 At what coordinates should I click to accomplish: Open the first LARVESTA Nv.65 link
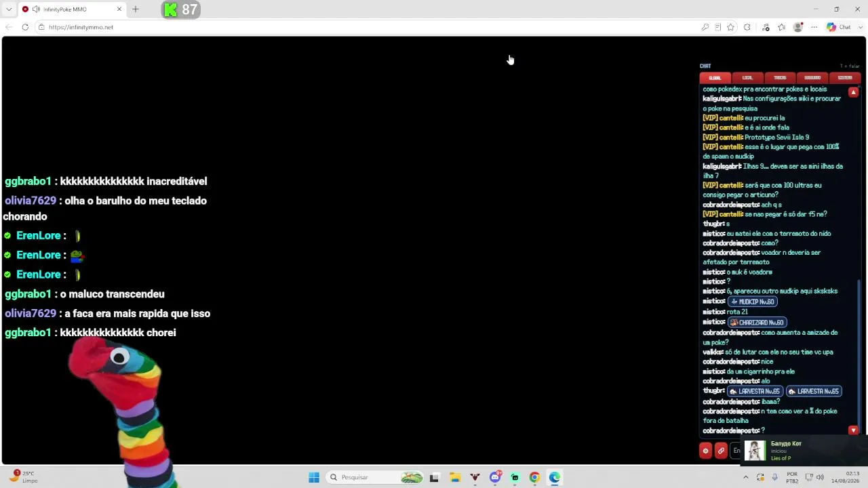[755, 391]
